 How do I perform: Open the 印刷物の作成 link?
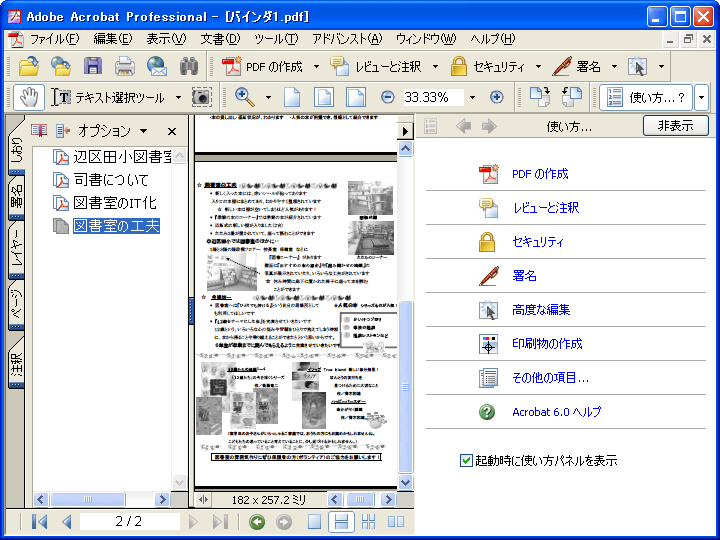click(547, 344)
